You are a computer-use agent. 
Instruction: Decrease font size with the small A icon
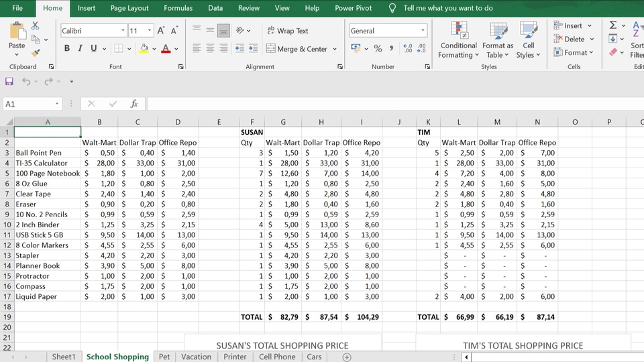(174, 30)
